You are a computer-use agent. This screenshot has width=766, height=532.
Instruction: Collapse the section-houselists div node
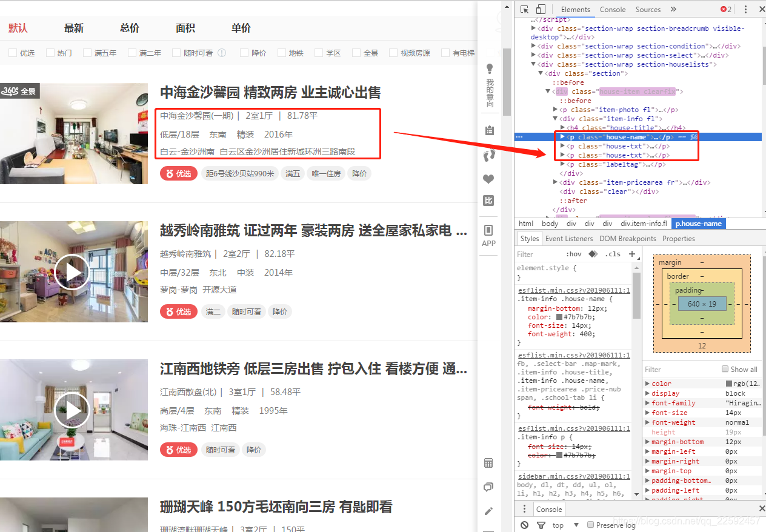pyautogui.click(x=533, y=64)
